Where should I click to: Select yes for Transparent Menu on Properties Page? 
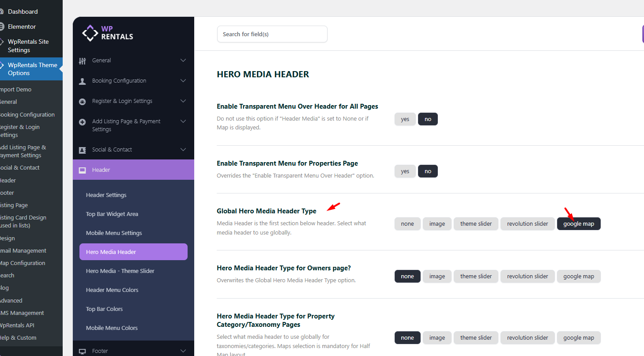tap(405, 171)
